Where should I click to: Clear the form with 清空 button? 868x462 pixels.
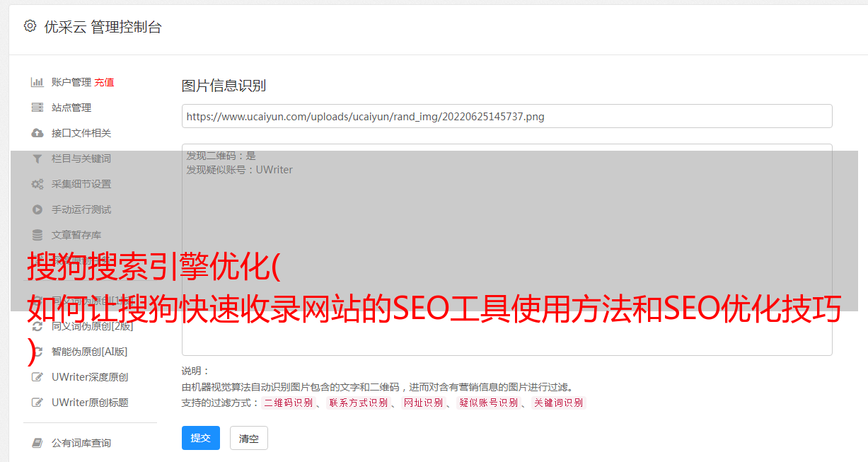(x=249, y=439)
